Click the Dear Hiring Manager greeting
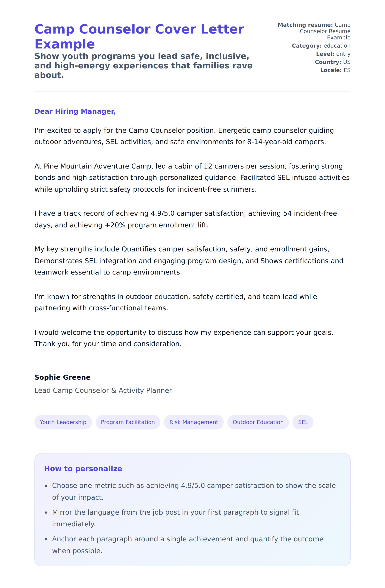385x588 pixels. coord(75,111)
